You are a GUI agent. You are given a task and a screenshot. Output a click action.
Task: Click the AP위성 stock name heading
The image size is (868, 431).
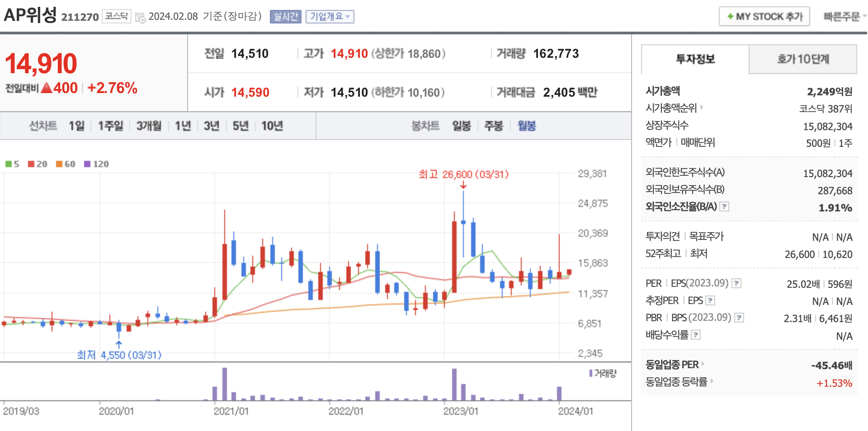30,15
